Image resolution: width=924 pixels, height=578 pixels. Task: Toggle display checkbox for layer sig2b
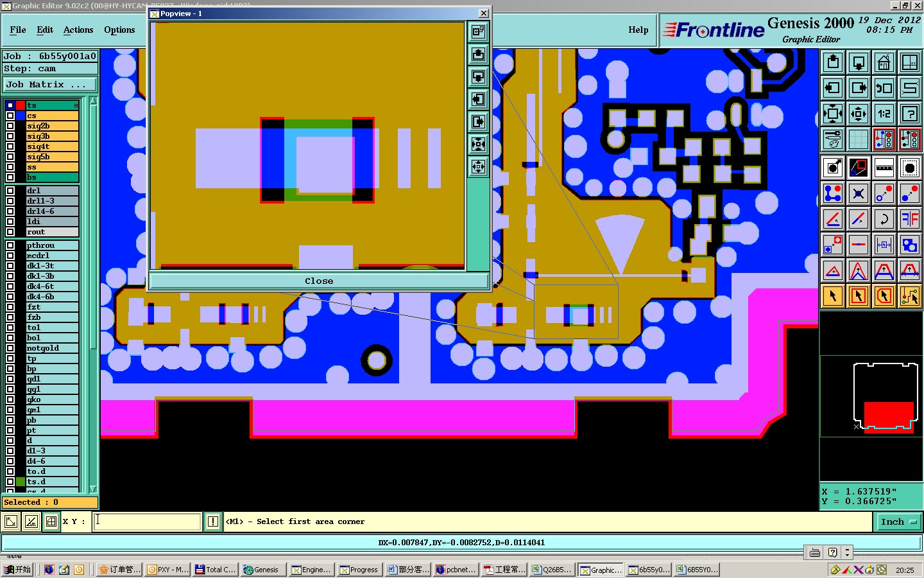[10, 126]
